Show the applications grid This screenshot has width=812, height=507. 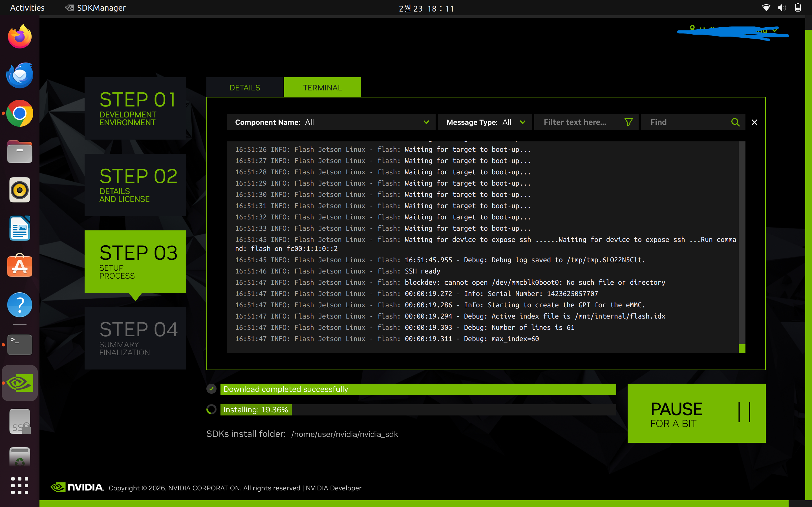click(19, 485)
